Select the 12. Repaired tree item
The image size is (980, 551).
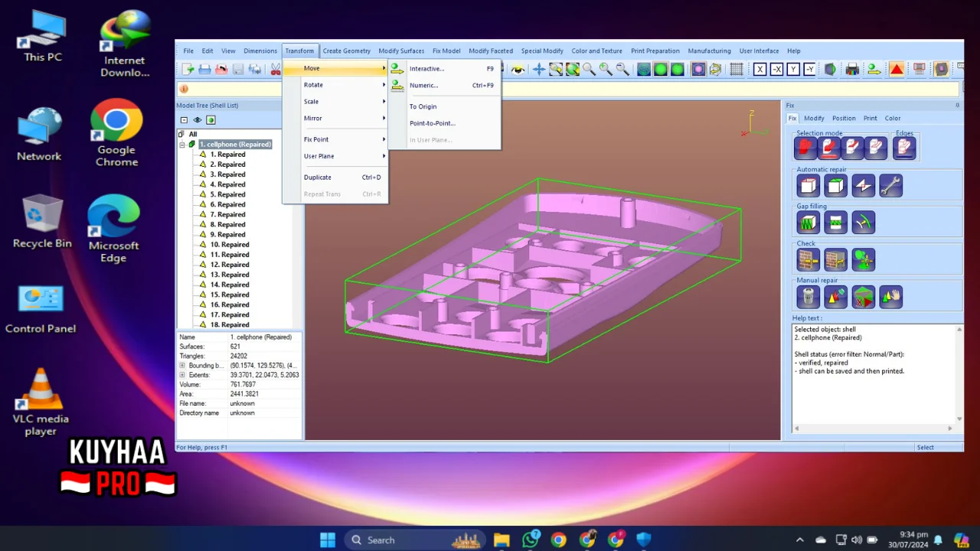230,265
